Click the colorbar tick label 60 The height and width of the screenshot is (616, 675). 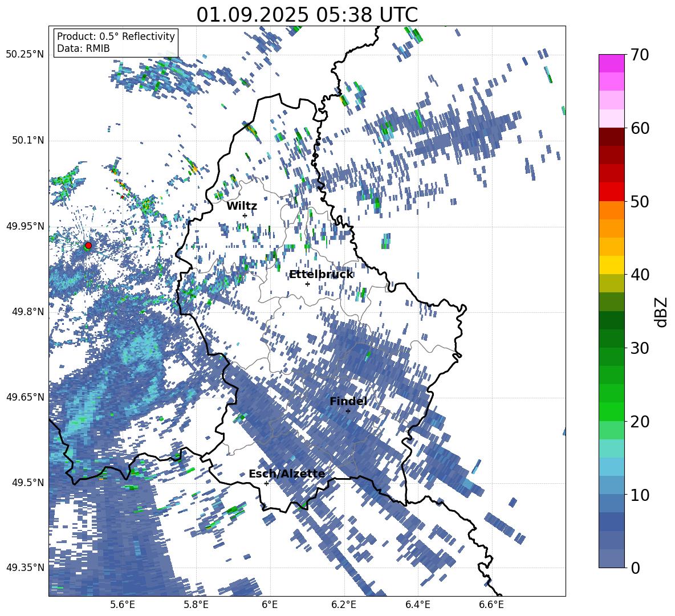click(640, 128)
